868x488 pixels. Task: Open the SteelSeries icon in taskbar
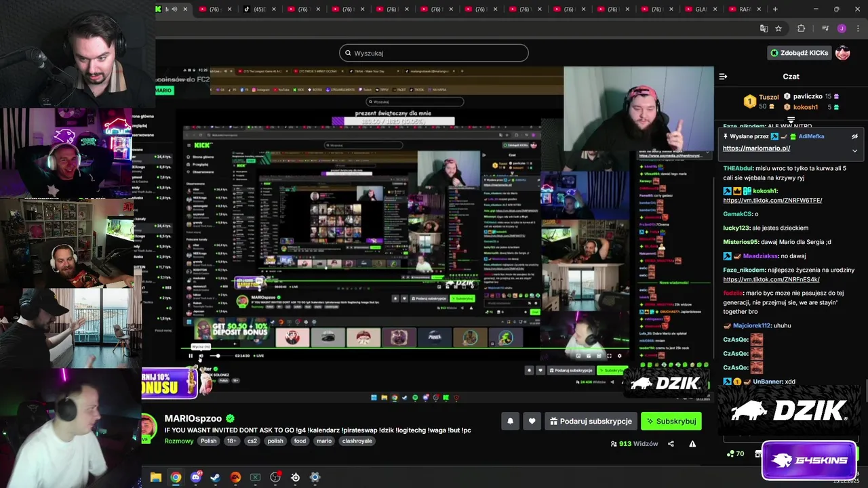[295, 477]
